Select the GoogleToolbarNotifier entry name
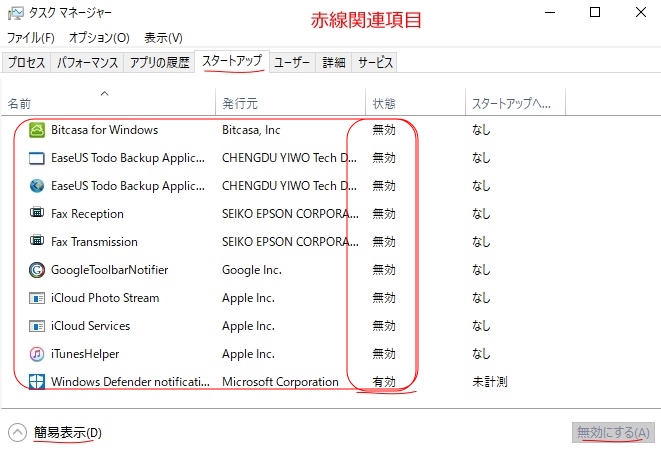Screen dimensions: 661x455 pos(110,270)
